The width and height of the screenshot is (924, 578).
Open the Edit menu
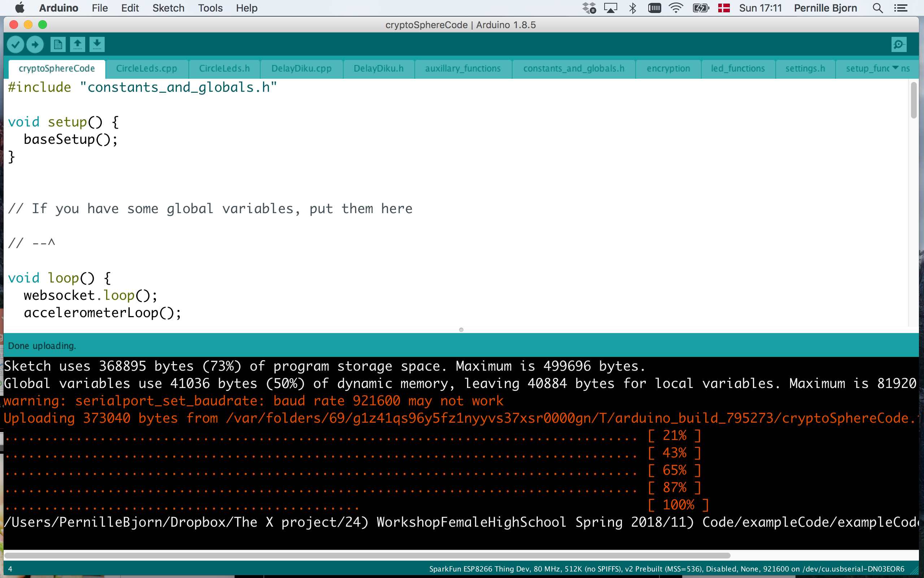pyautogui.click(x=130, y=8)
